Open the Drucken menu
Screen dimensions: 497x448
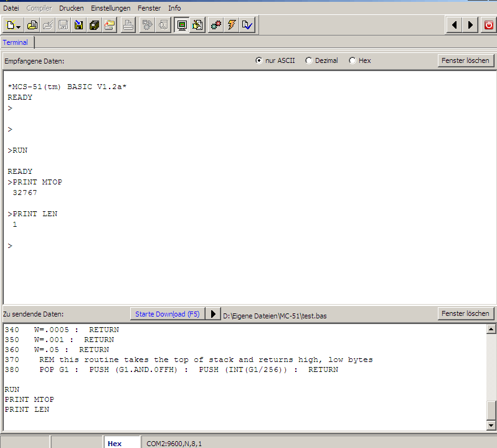[x=72, y=8]
